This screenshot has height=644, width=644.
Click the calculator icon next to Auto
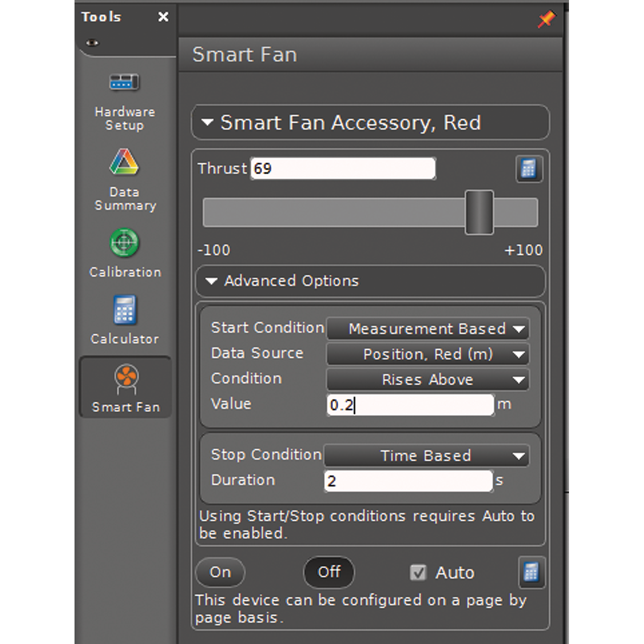(x=531, y=573)
